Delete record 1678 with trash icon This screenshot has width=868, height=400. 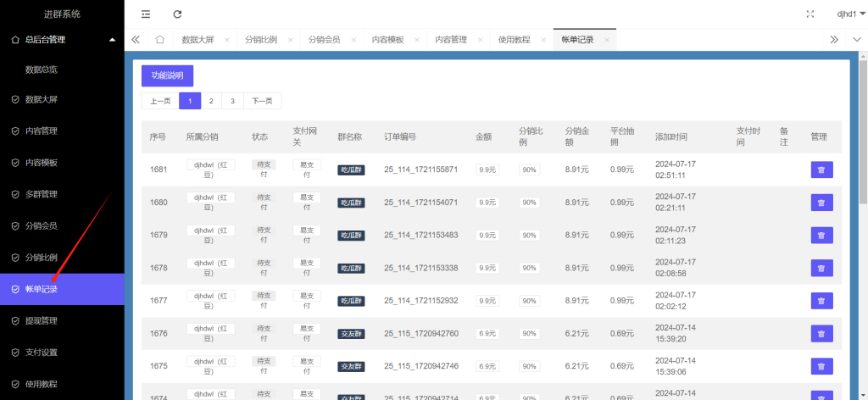821,268
